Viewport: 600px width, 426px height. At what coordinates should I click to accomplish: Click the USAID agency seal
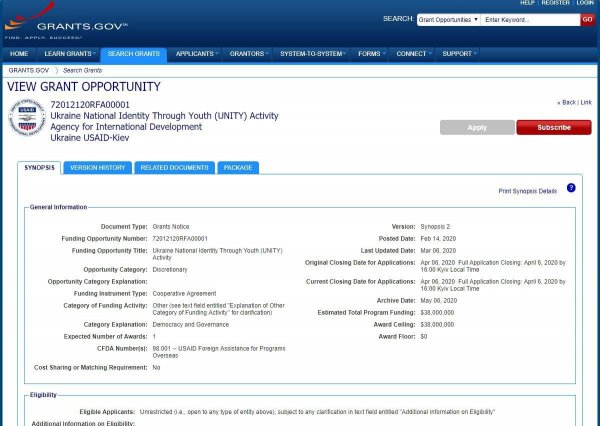[x=27, y=119]
